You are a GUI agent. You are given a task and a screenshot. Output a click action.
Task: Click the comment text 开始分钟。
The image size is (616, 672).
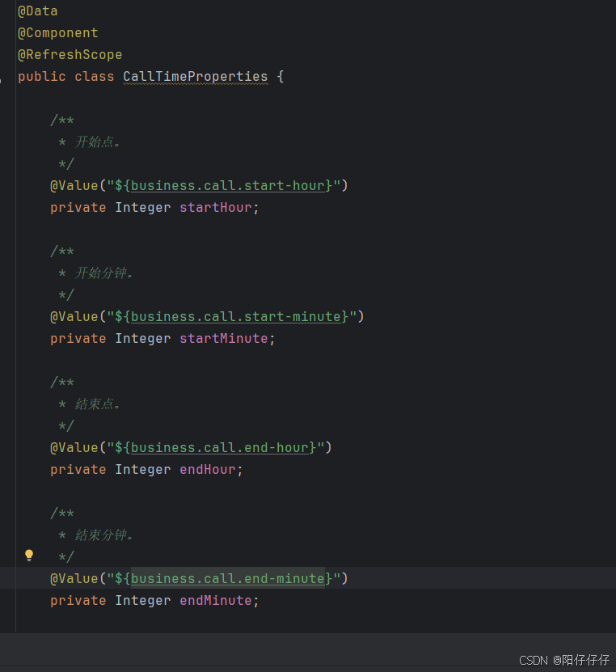coord(104,273)
